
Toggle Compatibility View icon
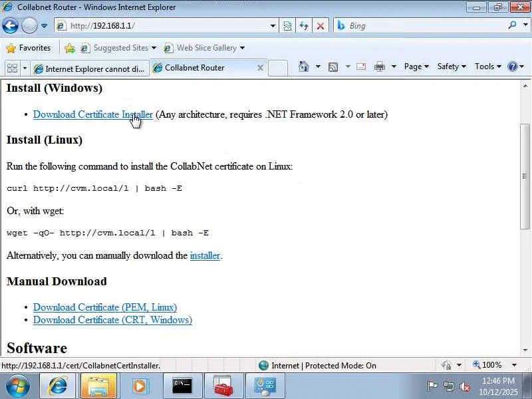click(x=287, y=26)
